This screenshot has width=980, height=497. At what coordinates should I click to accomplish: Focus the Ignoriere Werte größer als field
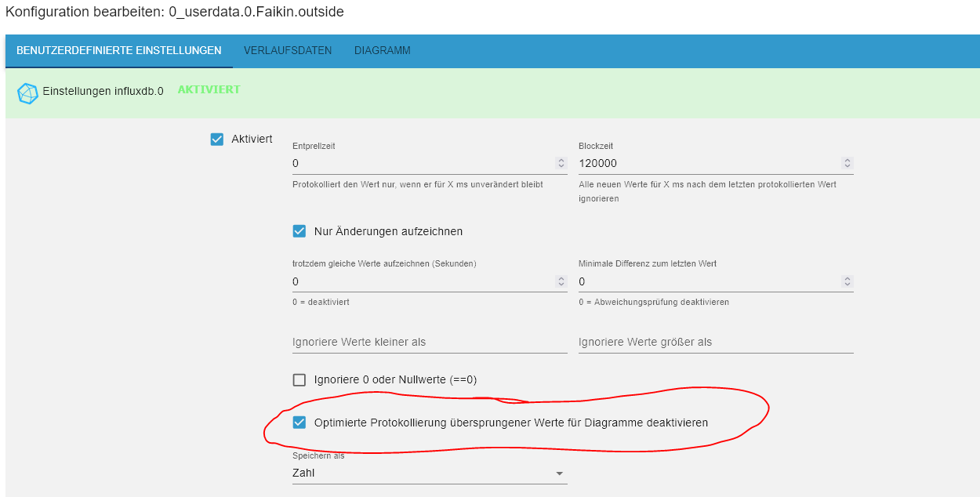[x=715, y=343]
